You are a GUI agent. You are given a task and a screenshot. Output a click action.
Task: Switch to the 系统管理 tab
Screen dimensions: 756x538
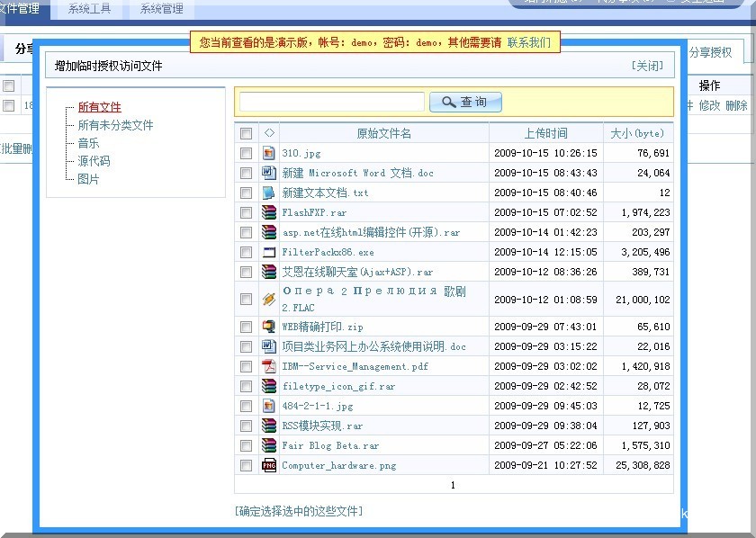[x=161, y=9]
